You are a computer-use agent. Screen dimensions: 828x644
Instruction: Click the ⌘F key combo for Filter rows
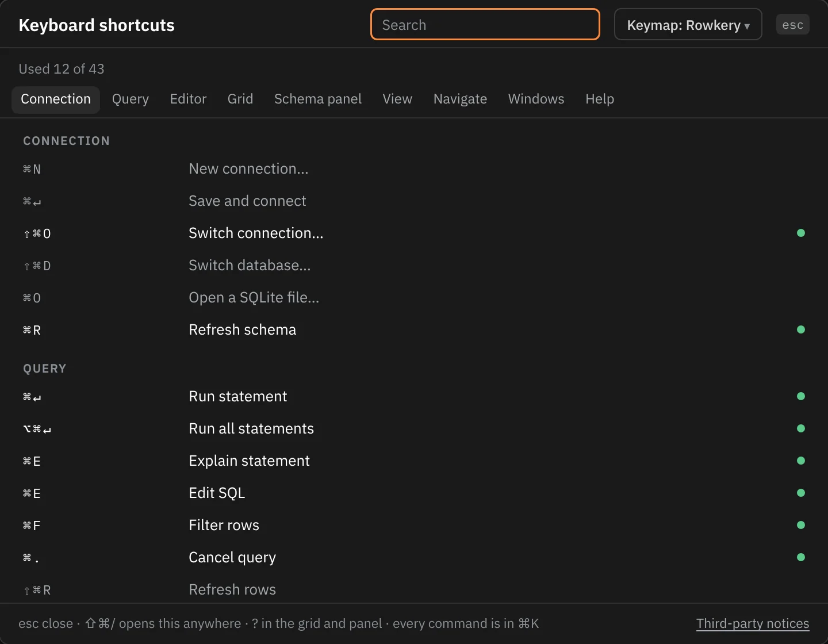point(32,526)
